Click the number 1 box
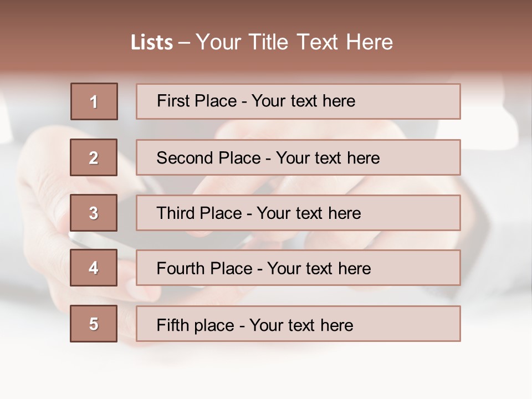The image size is (532, 399). (x=94, y=101)
